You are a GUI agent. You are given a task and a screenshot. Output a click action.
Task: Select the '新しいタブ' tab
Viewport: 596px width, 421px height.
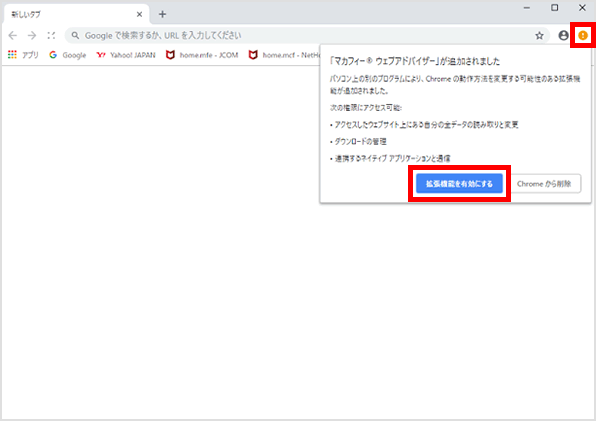(76, 14)
